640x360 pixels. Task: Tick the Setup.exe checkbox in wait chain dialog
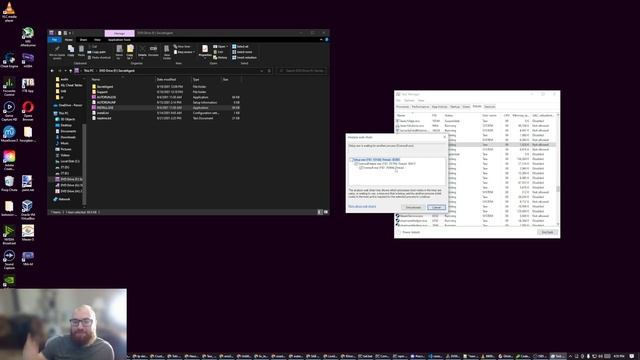point(351,160)
